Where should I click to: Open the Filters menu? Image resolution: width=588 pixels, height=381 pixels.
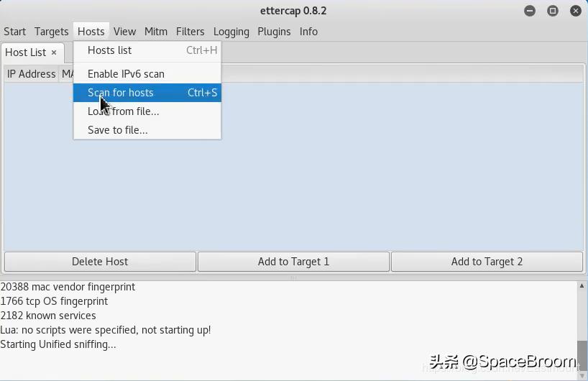click(x=190, y=32)
